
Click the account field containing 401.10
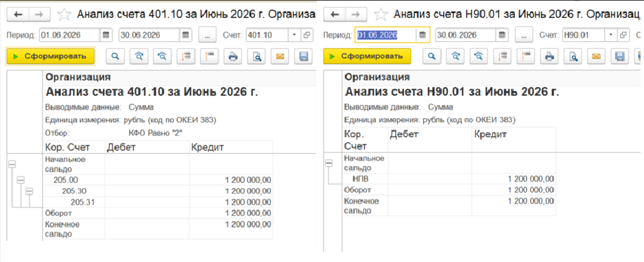(267, 35)
